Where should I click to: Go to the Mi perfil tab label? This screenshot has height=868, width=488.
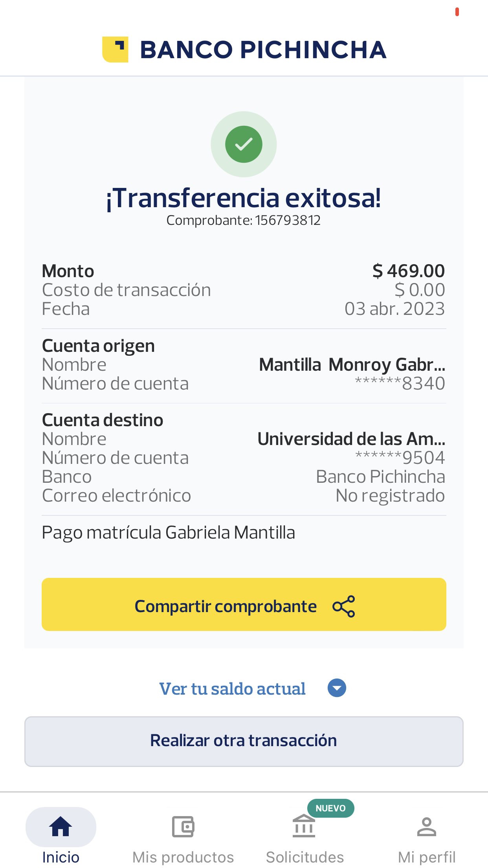pos(427,857)
